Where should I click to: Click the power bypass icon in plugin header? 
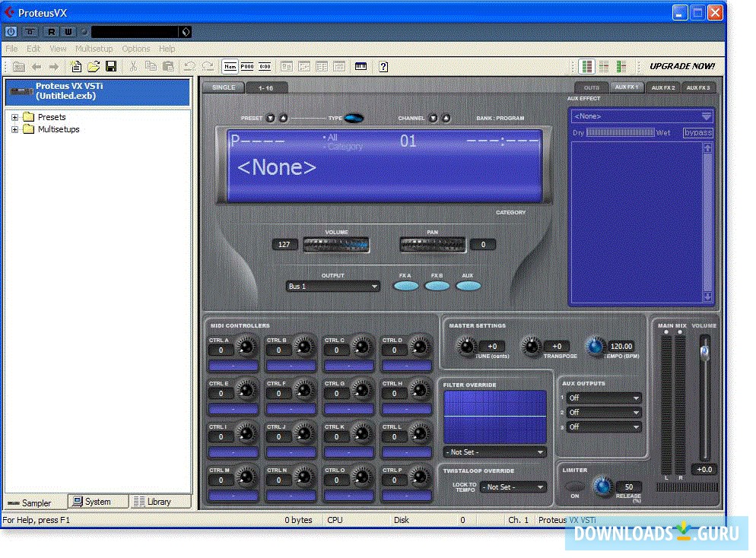coord(11,32)
